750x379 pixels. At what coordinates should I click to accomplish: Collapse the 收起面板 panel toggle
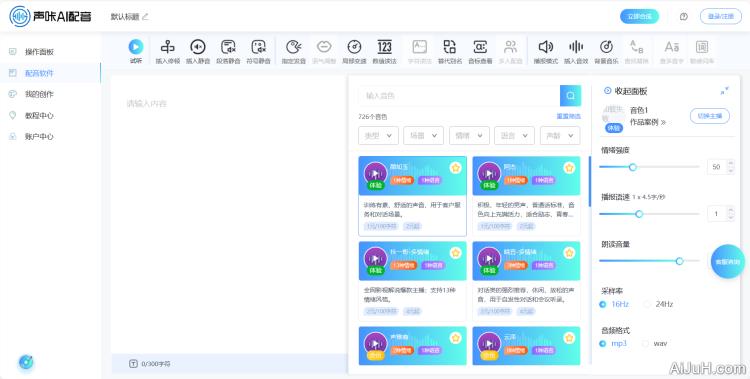pos(626,90)
